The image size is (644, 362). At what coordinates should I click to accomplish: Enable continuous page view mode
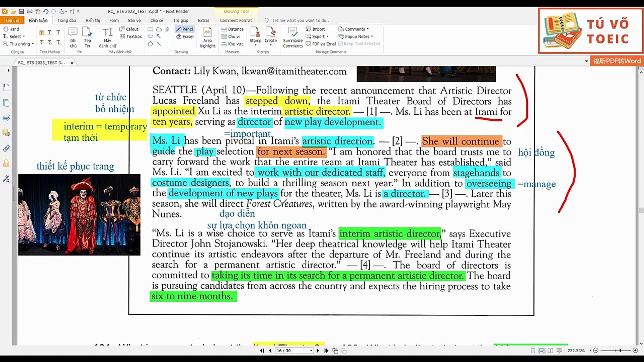541,351
